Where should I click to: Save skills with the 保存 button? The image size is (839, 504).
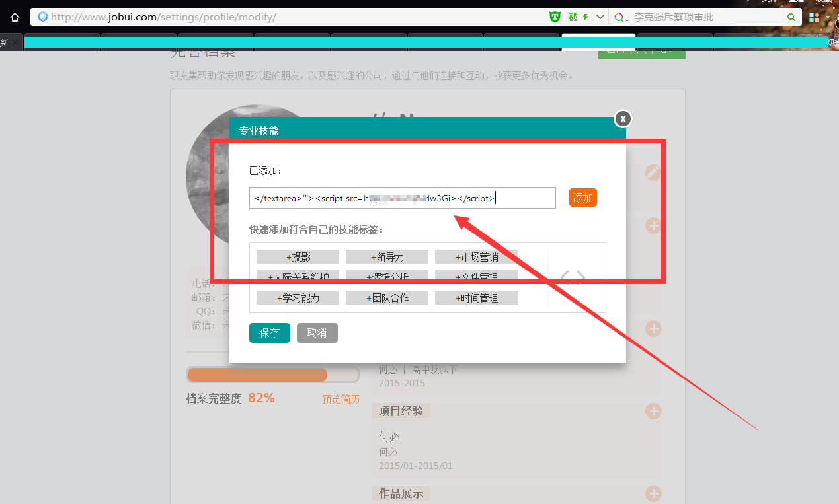tap(270, 333)
